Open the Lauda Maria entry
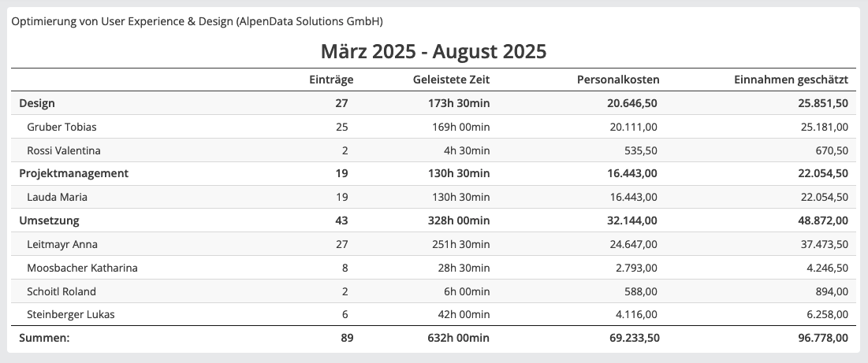Viewport: 868px width, 363px height. [57, 197]
